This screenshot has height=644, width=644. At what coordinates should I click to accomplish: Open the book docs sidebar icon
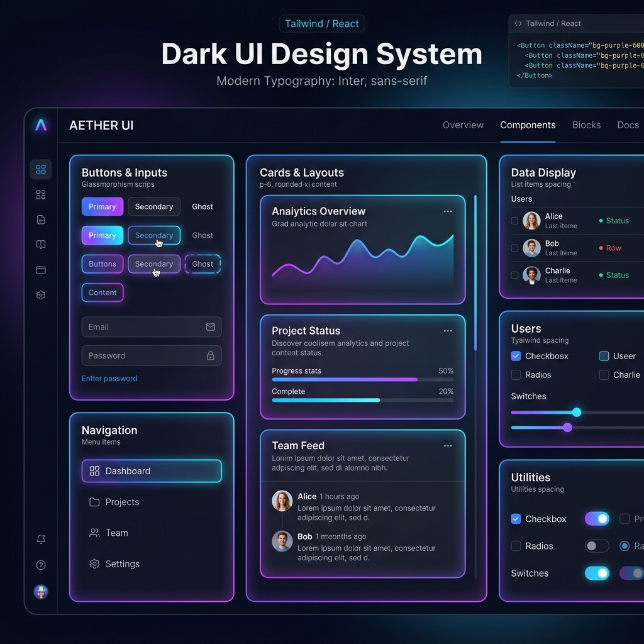(41, 245)
